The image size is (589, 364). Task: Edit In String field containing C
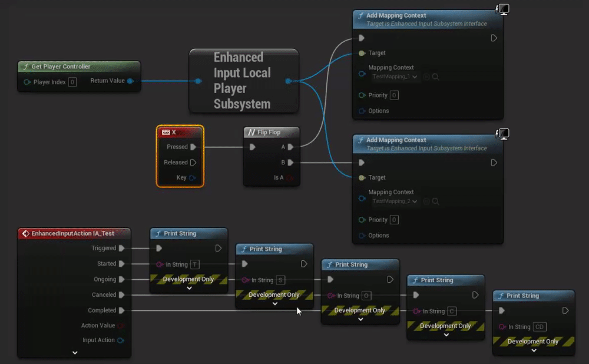pyautogui.click(x=452, y=311)
